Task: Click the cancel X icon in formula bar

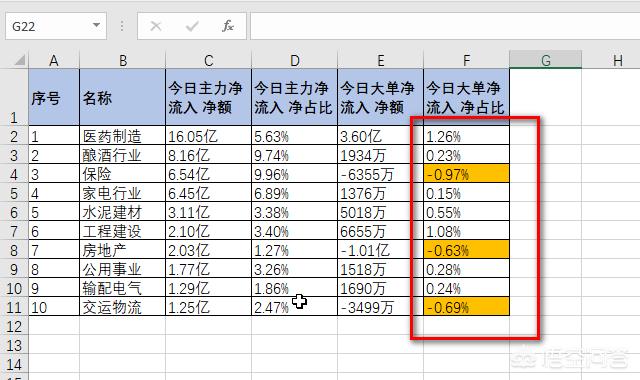Action: pyautogui.click(x=156, y=27)
